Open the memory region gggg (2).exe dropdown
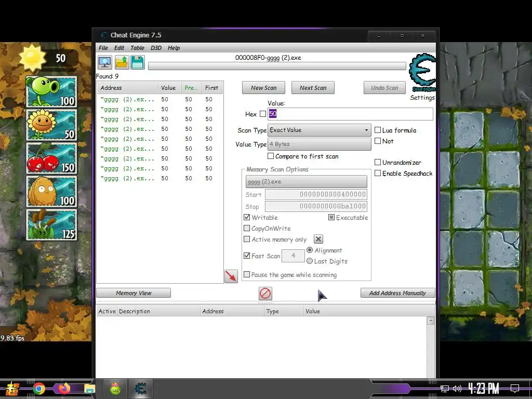 [306, 181]
